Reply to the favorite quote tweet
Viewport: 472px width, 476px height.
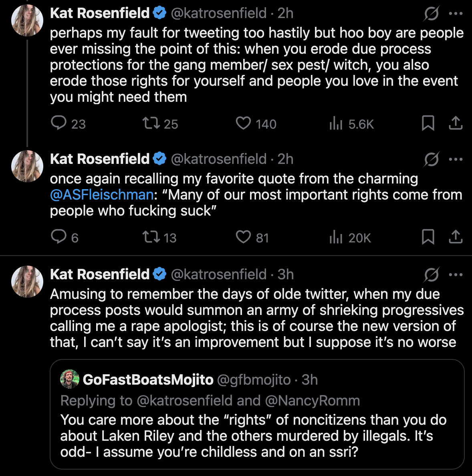tap(59, 237)
